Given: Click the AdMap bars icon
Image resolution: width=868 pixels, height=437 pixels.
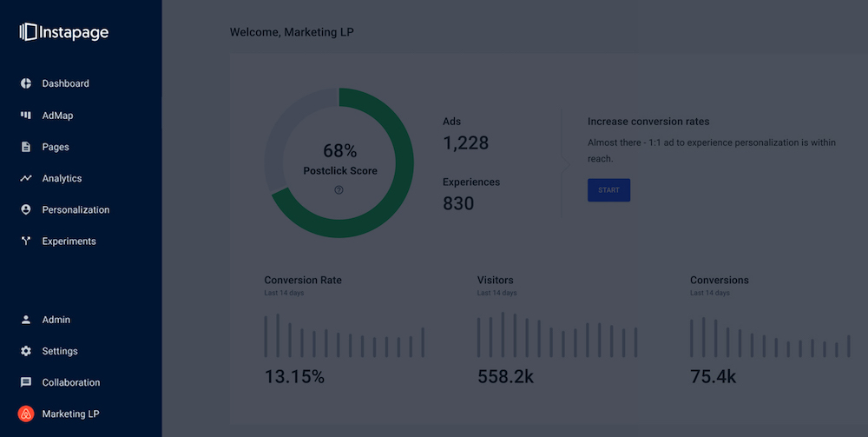Looking at the screenshot, I should click(x=26, y=116).
